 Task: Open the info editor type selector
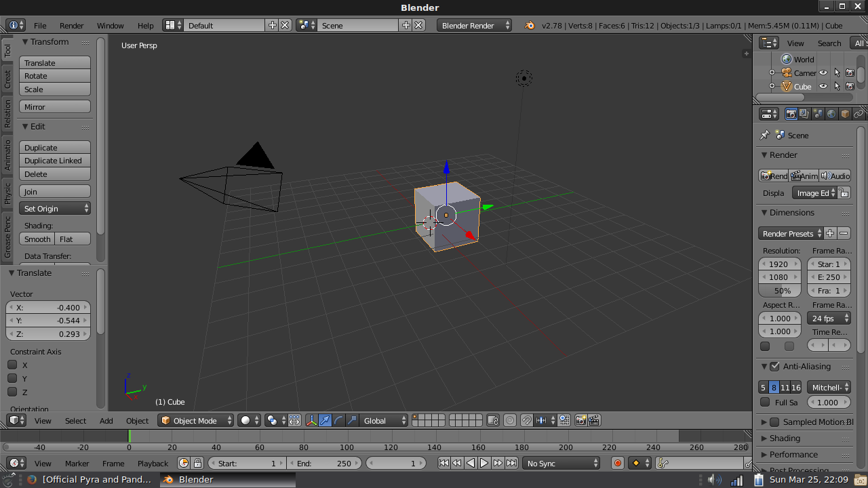coord(15,25)
